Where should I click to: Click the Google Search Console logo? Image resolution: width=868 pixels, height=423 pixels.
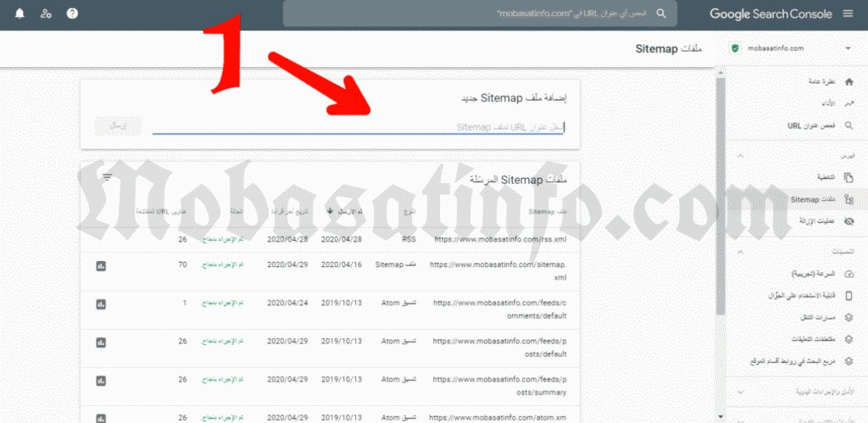tap(771, 14)
